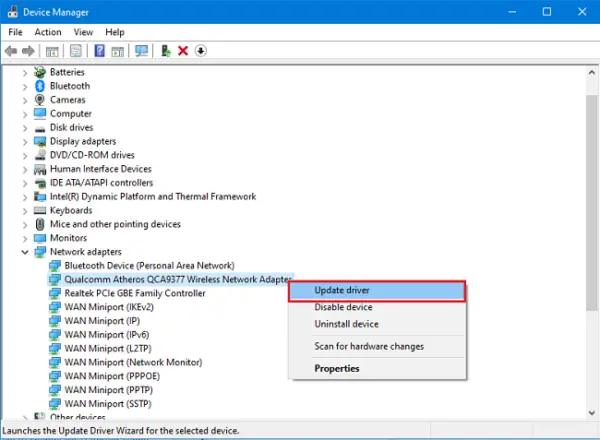The width and height of the screenshot is (600, 440).
Task: Select WAN Miniport (PPTP)
Action: 109,389
